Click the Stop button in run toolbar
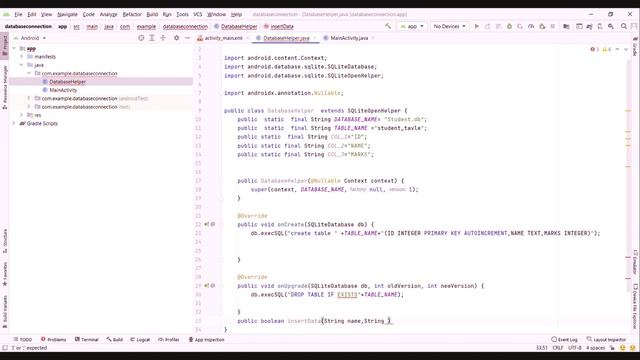This screenshot has width=640, height=360. coord(553,26)
